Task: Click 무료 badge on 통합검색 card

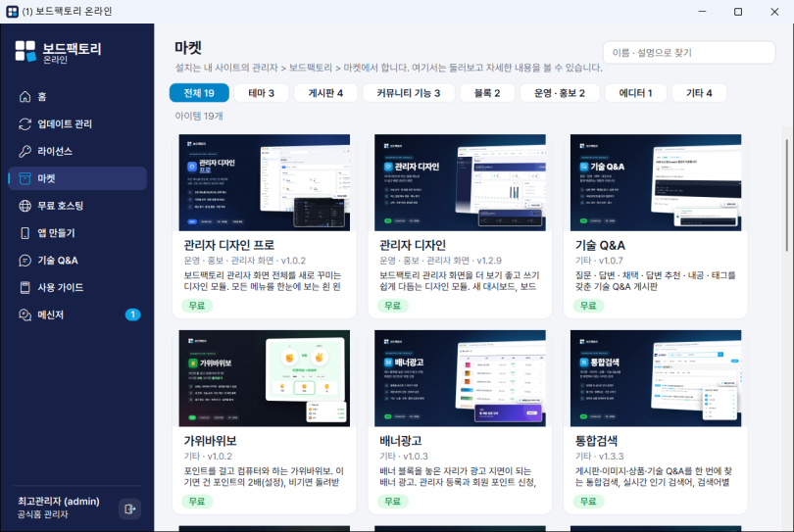Action: pos(588,501)
